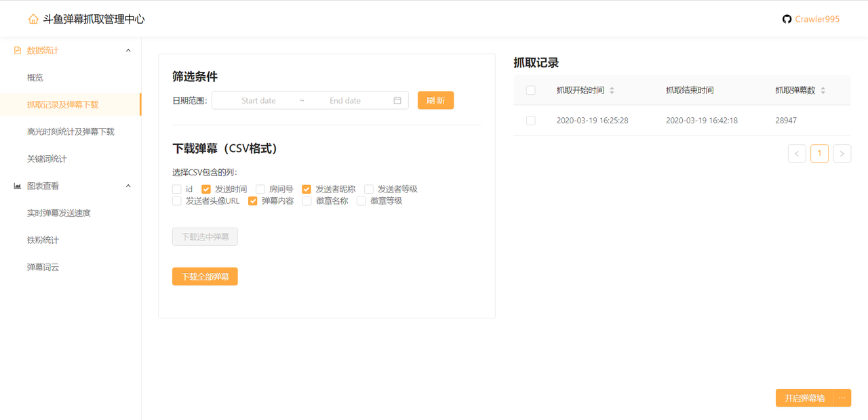Uncheck the 弹幕内容 column checkbox
Viewport: 868px width, 420px height.
[x=253, y=201]
